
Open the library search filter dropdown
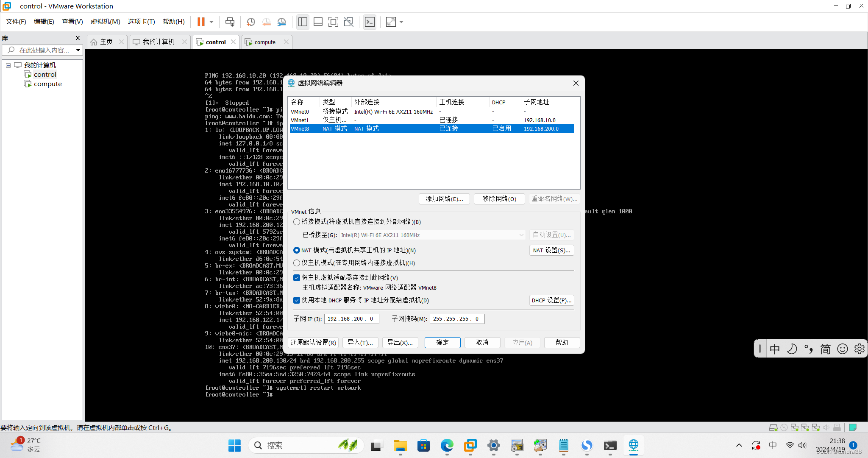(78, 50)
